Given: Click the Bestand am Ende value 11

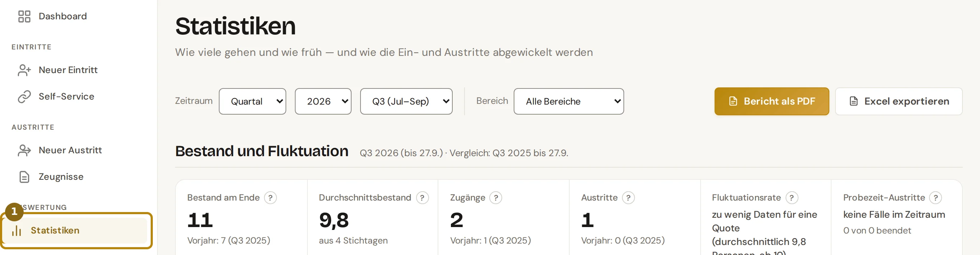Looking at the screenshot, I should point(200,220).
